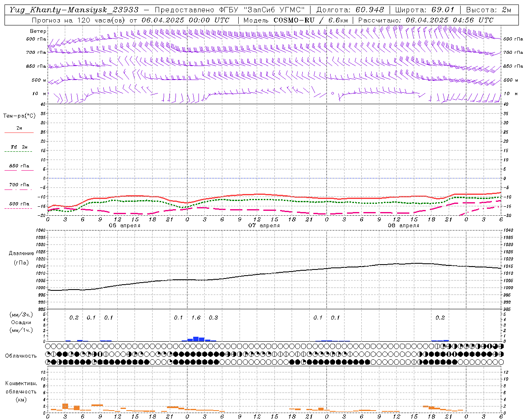Click the Долгота: 60.948 value
Image resolution: width=525 pixels, height=420 pixels.
350,10
